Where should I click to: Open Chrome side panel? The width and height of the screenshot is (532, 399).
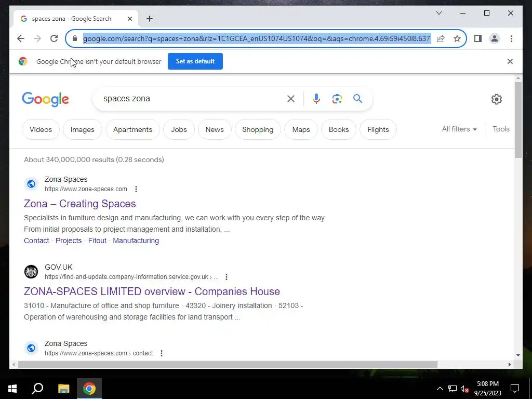478,38
